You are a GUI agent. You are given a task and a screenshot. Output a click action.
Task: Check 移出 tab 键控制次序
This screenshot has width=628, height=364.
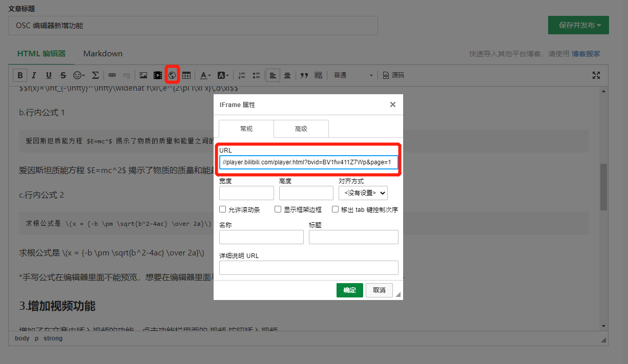coord(336,209)
